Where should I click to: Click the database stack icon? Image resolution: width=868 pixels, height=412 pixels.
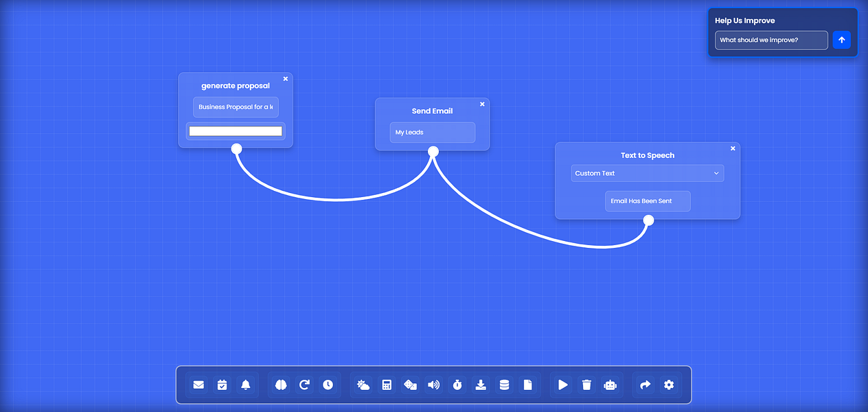point(504,385)
